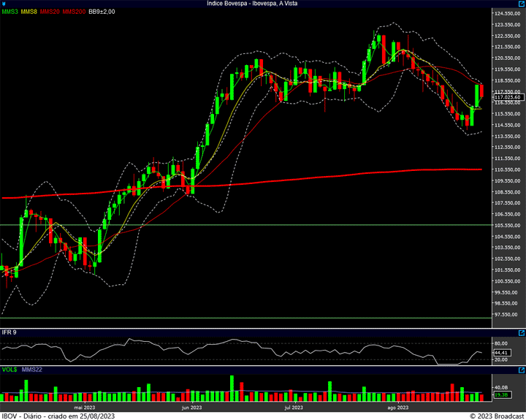Click the MMS22 label in the volume panel
The image size is (526, 420).
(x=31, y=370)
